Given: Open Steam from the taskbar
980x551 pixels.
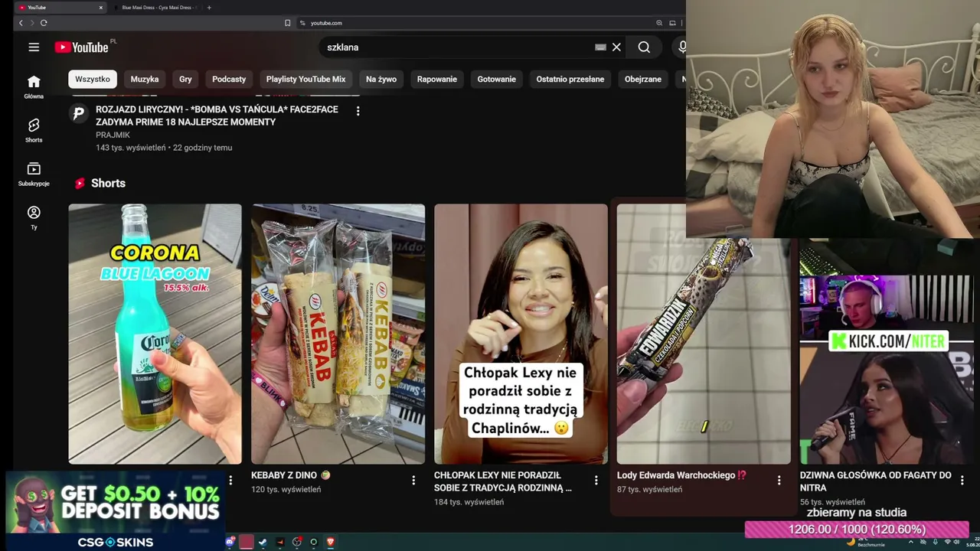Looking at the screenshot, I should coord(263,542).
